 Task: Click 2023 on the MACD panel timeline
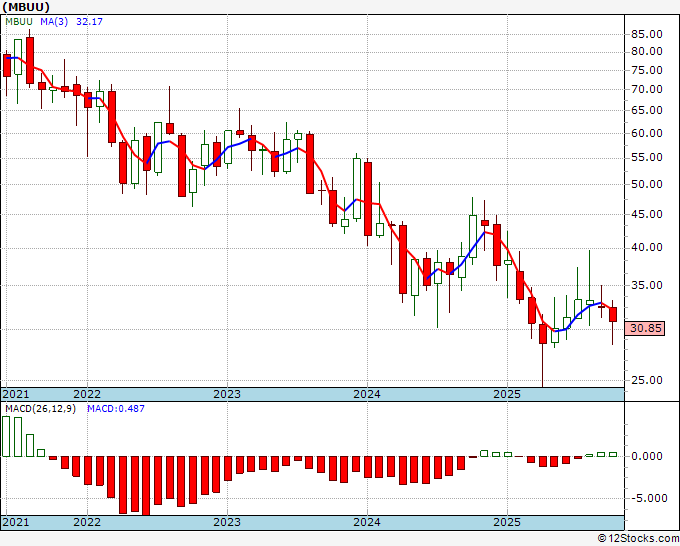[227, 522]
